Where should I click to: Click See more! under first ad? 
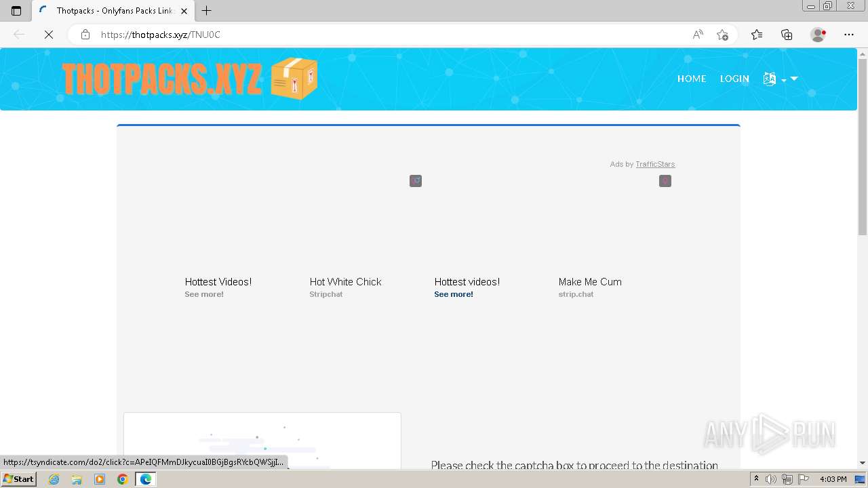point(204,294)
